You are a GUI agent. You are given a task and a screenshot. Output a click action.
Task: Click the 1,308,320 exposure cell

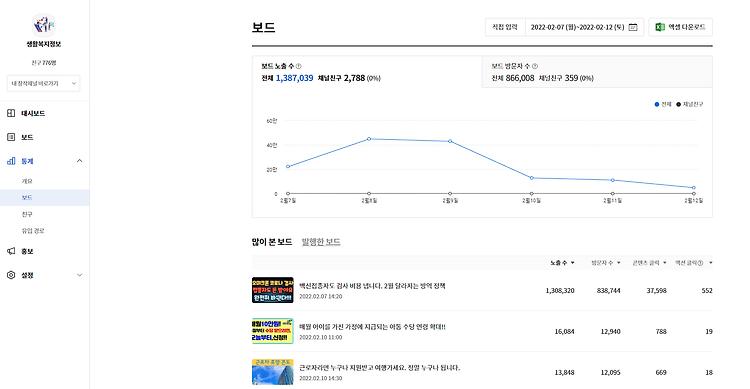click(x=560, y=290)
